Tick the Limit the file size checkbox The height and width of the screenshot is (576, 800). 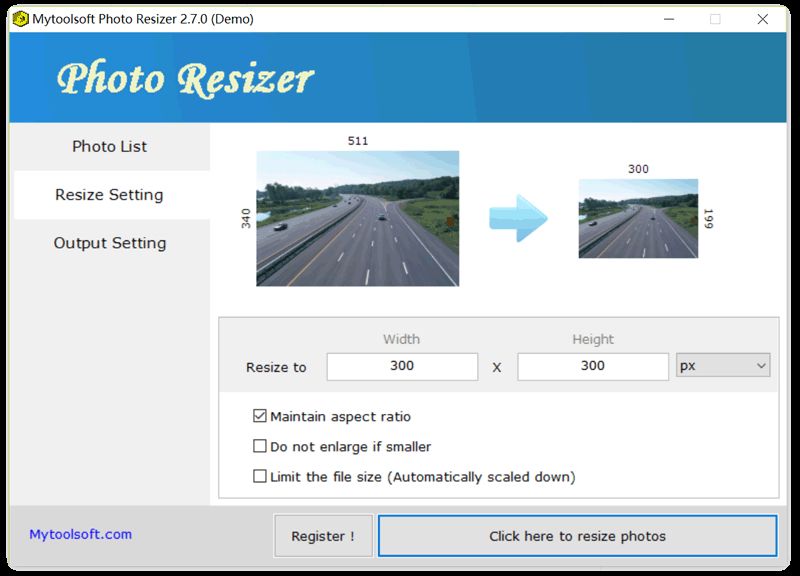tap(260, 476)
